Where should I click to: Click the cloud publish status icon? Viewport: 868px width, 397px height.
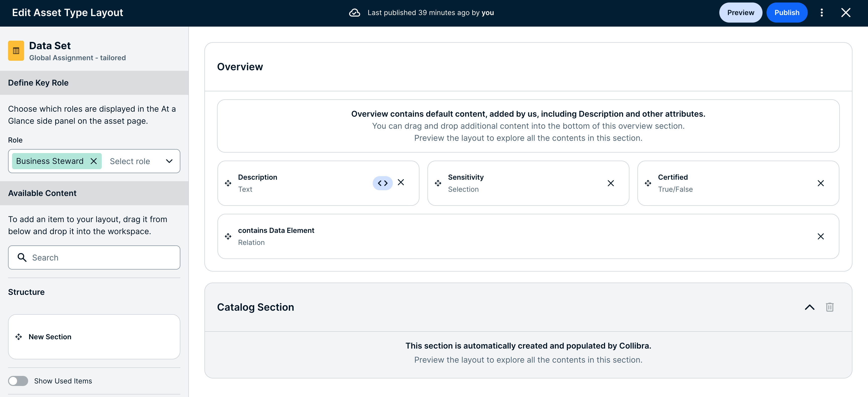[x=354, y=13]
